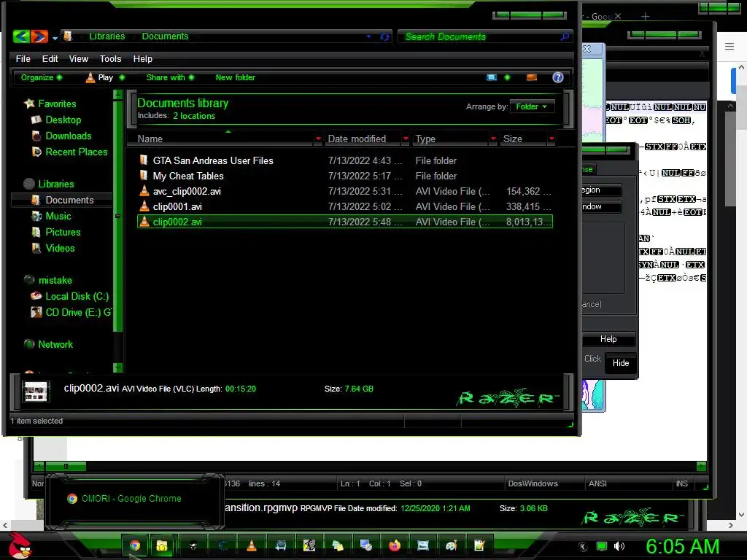Click the CD Drive (E:) icon
This screenshot has width=747, height=560.
pyautogui.click(x=36, y=312)
